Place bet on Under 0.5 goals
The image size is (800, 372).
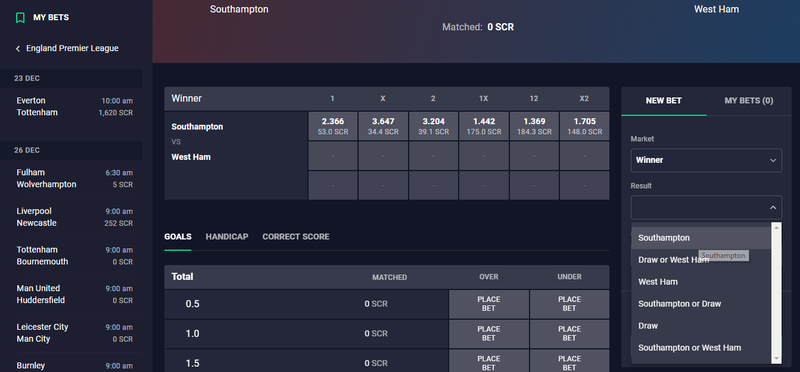point(569,304)
